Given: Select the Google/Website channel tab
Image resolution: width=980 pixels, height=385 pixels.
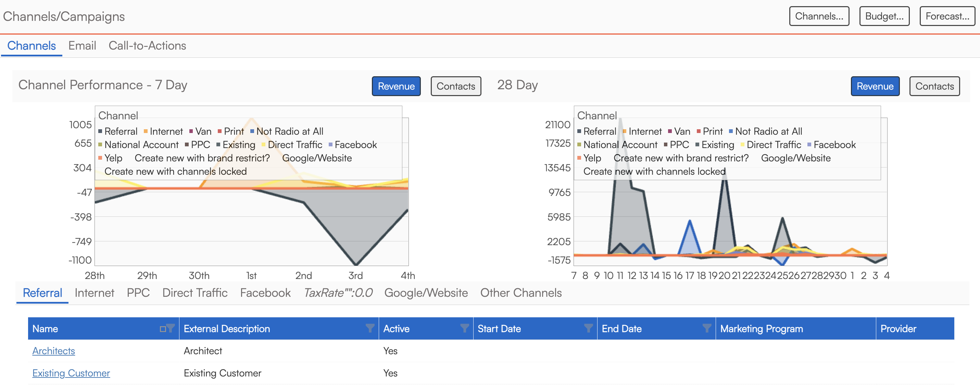Looking at the screenshot, I should coord(426,293).
